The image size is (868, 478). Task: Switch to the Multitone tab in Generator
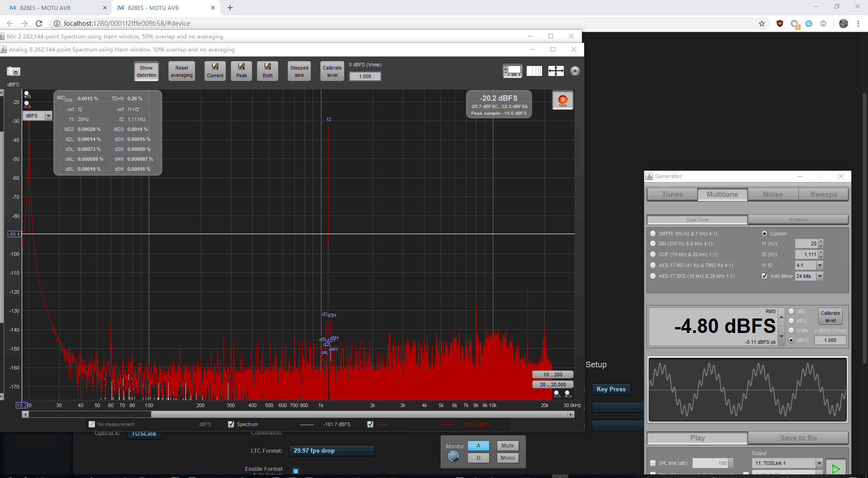coord(722,194)
